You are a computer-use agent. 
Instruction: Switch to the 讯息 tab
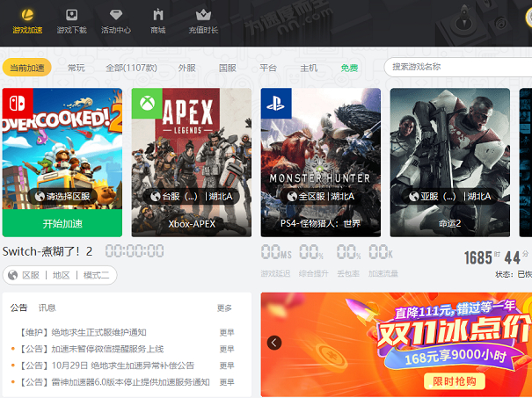47,308
